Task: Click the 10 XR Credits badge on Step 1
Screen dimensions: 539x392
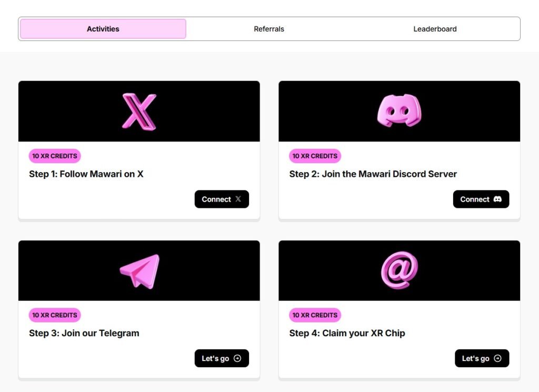Action: click(x=55, y=156)
